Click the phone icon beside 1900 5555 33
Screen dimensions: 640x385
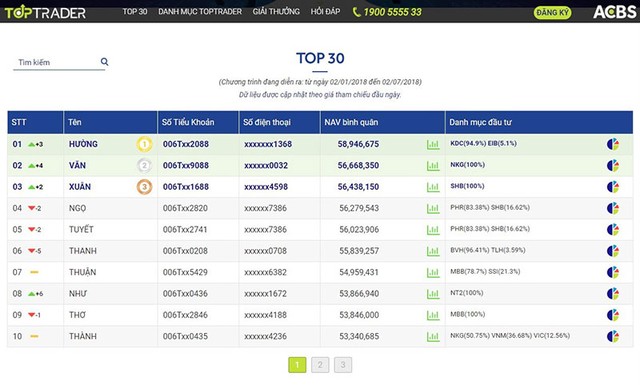356,12
